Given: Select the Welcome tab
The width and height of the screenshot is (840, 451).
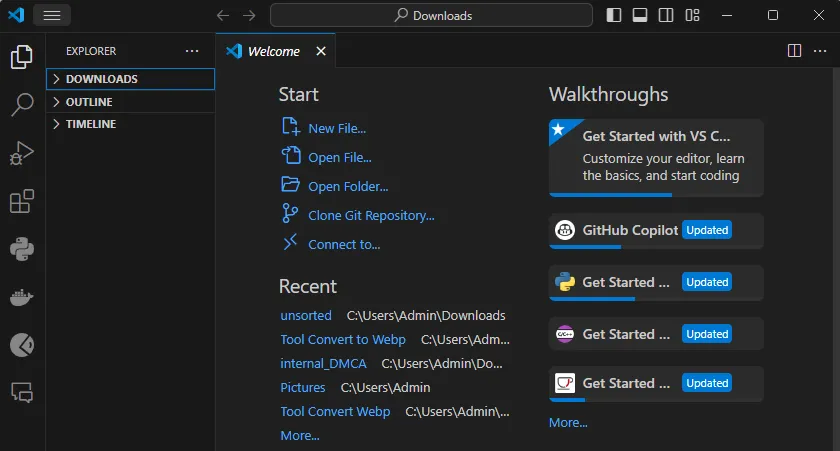Looking at the screenshot, I should 273,51.
